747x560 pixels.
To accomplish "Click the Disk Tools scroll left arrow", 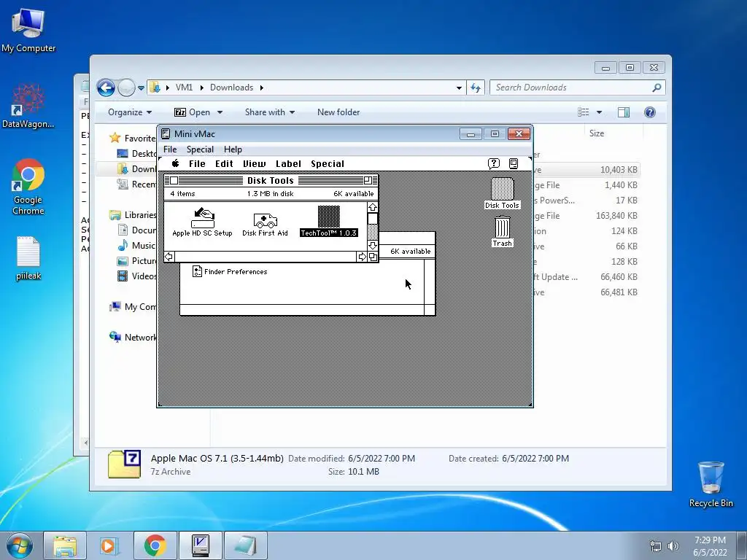I will coord(169,257).
